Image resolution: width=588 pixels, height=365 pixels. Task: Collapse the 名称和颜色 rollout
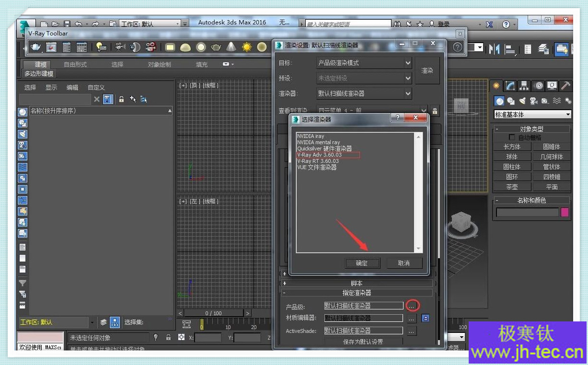point(531,200)
